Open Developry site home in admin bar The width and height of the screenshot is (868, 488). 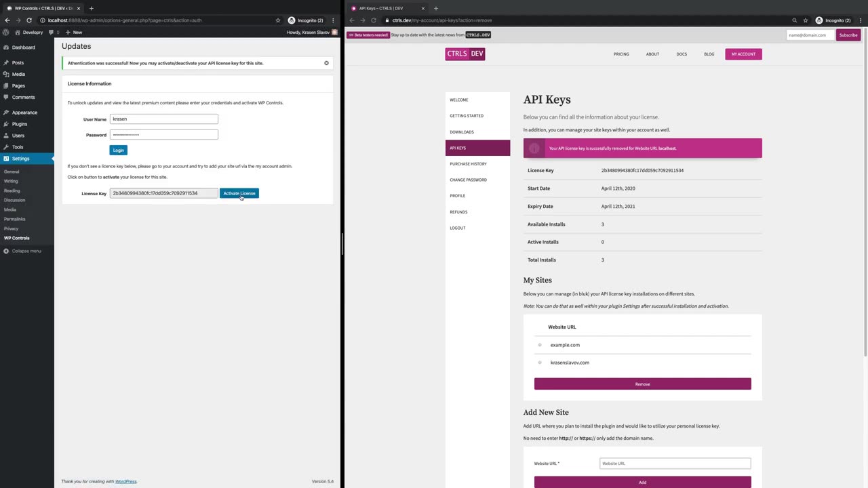point(28,32)
